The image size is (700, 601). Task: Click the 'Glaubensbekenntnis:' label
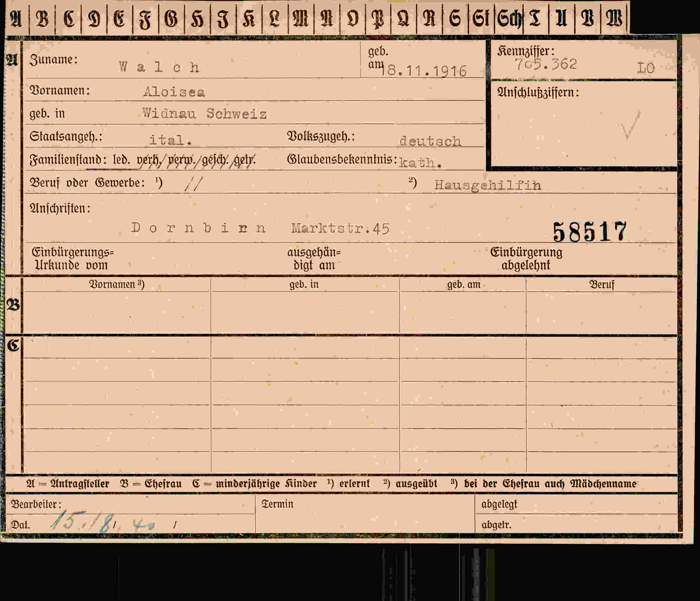click(342, 159)
